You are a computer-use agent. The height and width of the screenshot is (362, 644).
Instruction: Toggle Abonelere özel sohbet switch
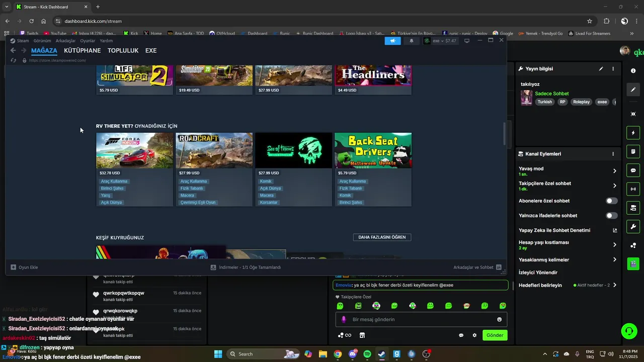tap(611, 201)
